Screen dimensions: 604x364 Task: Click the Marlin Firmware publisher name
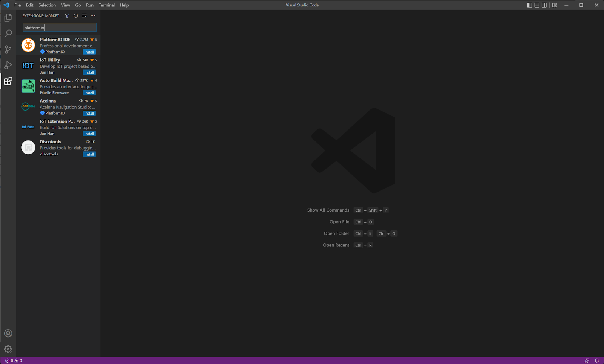point(54,93)
